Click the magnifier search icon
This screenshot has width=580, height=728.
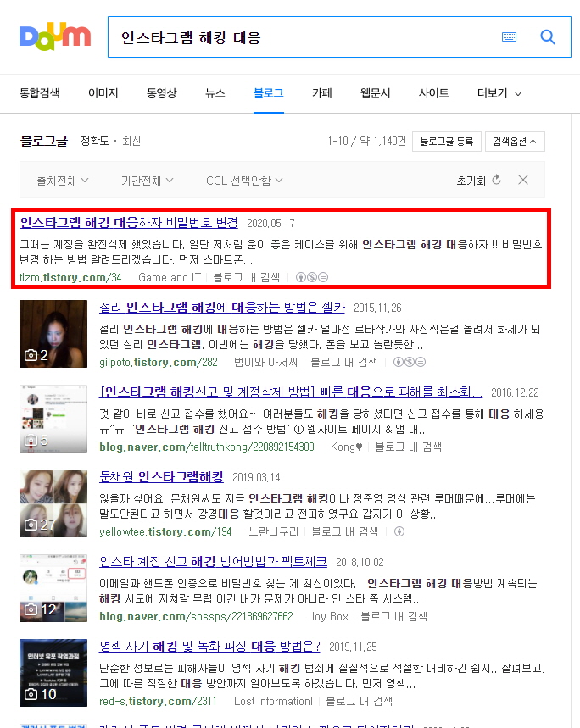[548, 36]
